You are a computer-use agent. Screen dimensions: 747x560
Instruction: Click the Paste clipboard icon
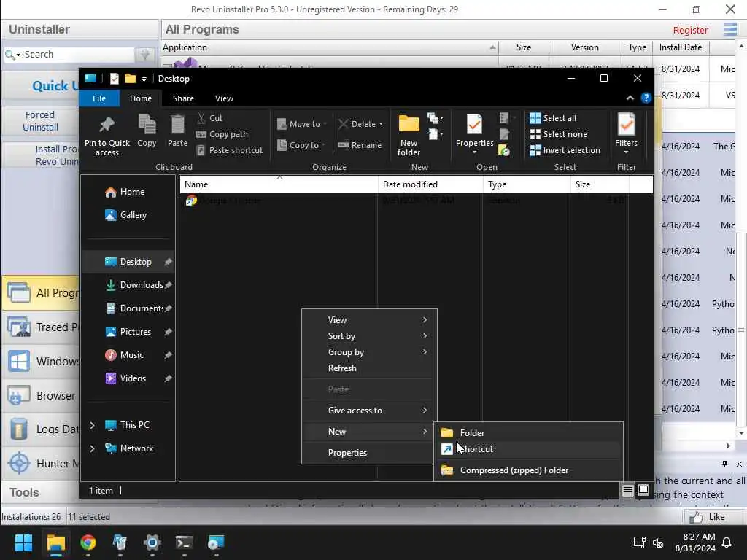[x=177, y=131]
